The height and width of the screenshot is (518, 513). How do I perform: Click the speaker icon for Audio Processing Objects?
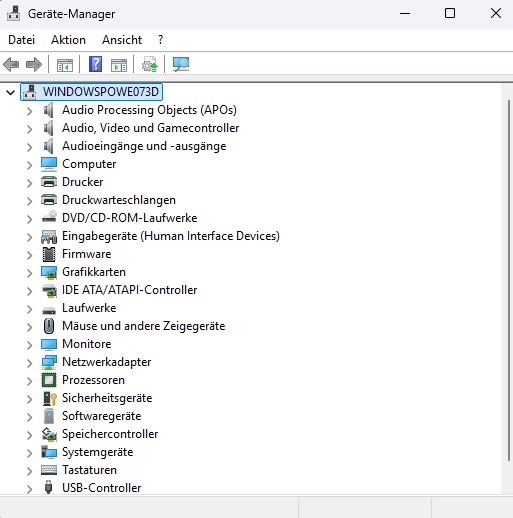pos(49,110)
